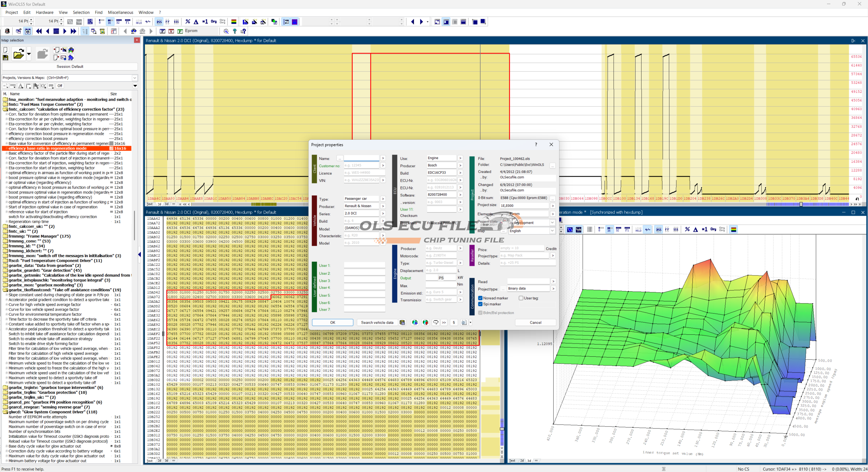The width and height of the screenshot is (868, 472).
Task: Click the Search vehicle data button
Action: click(377, 322)
